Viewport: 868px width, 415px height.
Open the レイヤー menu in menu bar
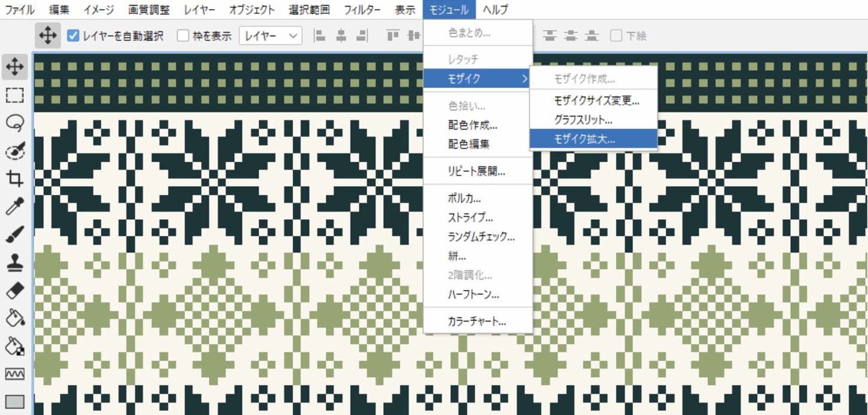[200, 10]
